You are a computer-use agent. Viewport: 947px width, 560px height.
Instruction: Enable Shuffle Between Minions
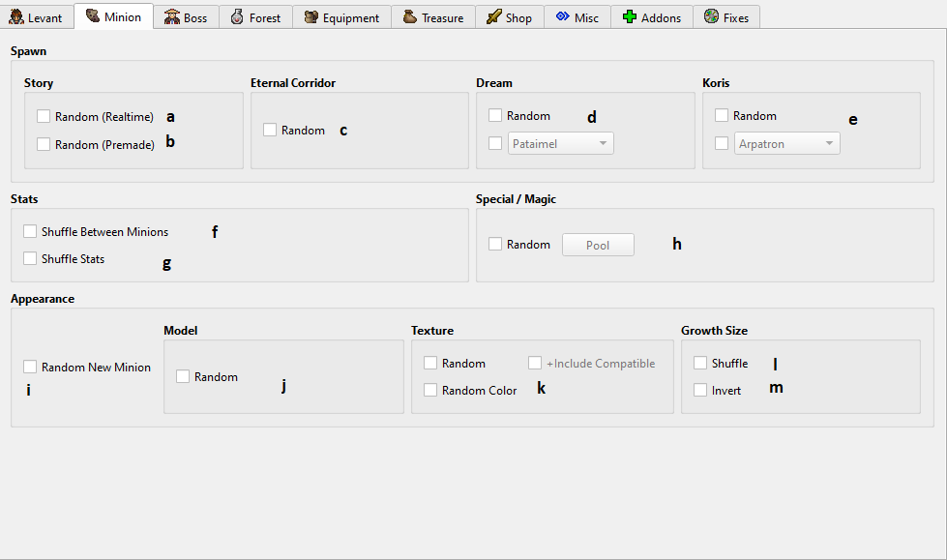pyautogui.click(x=30, y=231)
